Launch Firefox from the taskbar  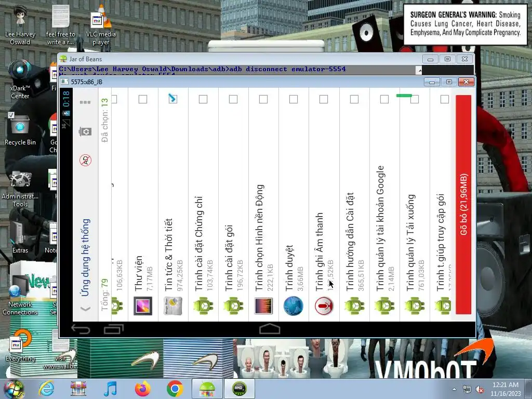[x=142, y=389]
